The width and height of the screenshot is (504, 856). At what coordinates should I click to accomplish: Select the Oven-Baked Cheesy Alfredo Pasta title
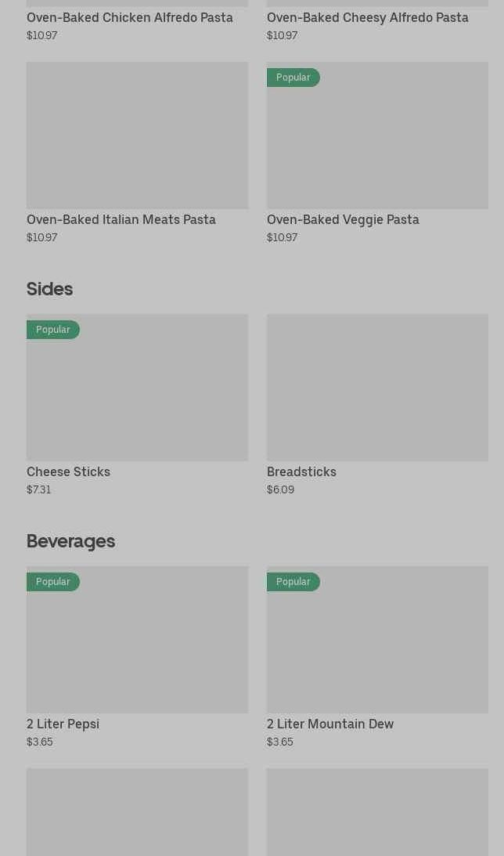point(367,17)
